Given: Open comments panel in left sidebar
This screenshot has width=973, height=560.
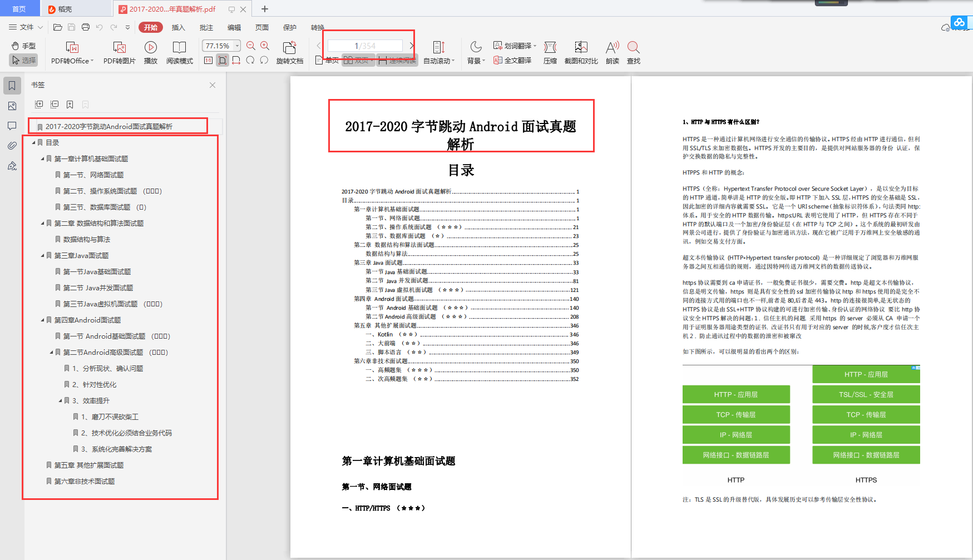Looking at the screenshot, I should click(12, 126).
